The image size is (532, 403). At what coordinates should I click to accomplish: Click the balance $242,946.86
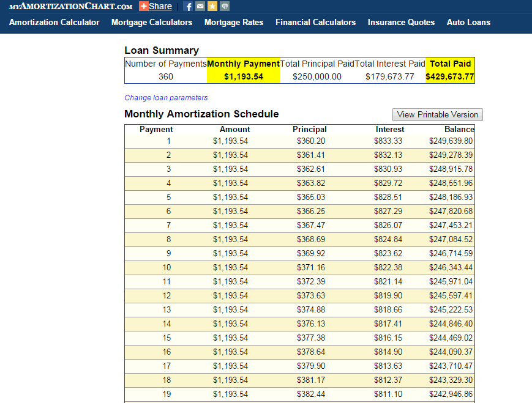click(x=451, y=394)
